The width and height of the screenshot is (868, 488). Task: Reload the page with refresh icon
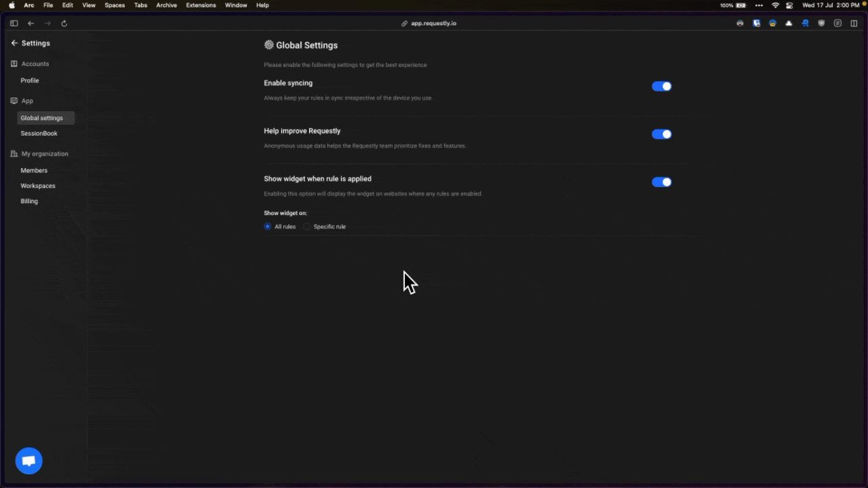[64, 23]
